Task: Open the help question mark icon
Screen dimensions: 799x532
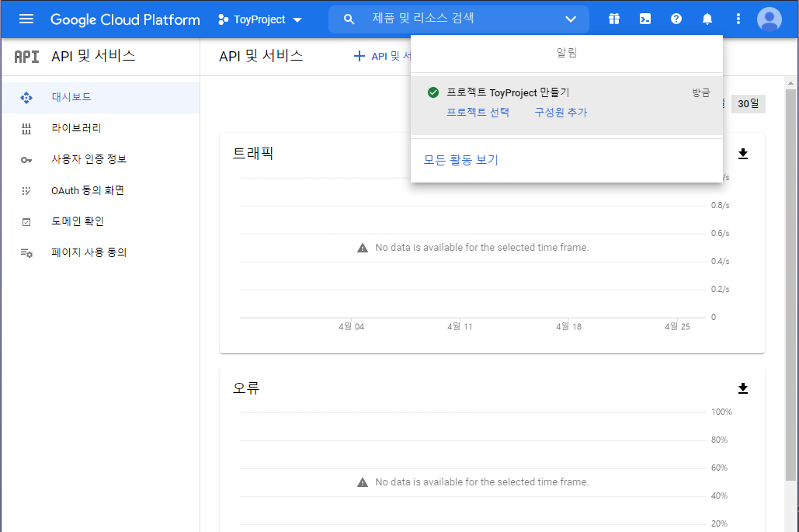Action: [676, 19]
